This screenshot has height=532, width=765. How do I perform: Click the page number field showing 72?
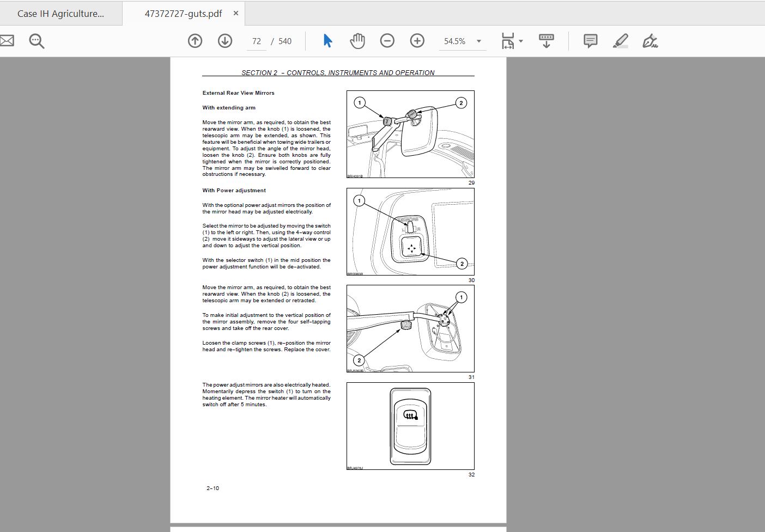coord(257,41)
